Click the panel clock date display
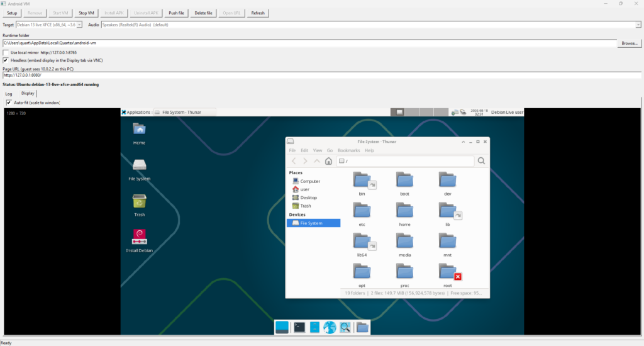Screen dimensions: 644x346 (x=479, y=112)
